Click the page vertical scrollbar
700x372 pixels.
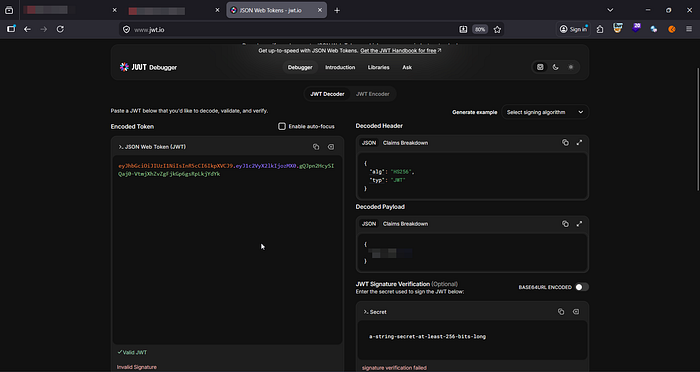click(x=698, y=130)
